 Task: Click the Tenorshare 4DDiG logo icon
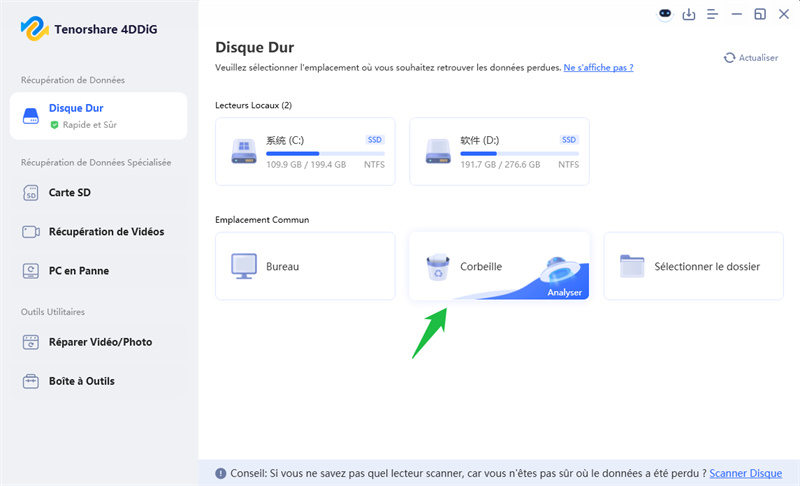tap(34, 29)
